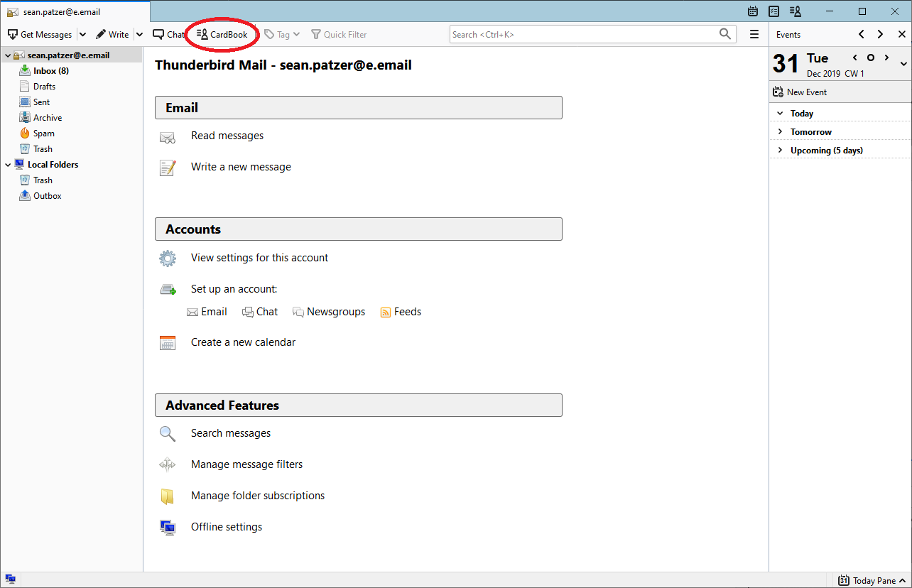Set up a new Chat account
The image size is (912, 588).
point(260,312)
